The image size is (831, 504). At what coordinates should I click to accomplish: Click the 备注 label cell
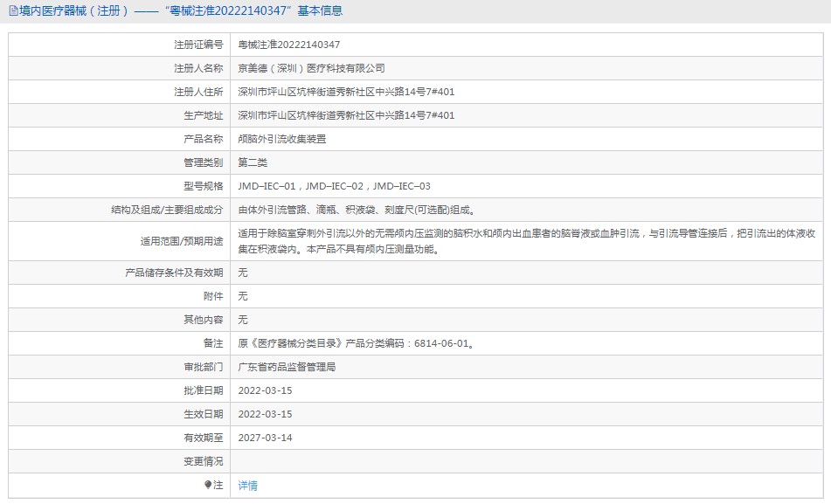119,343
